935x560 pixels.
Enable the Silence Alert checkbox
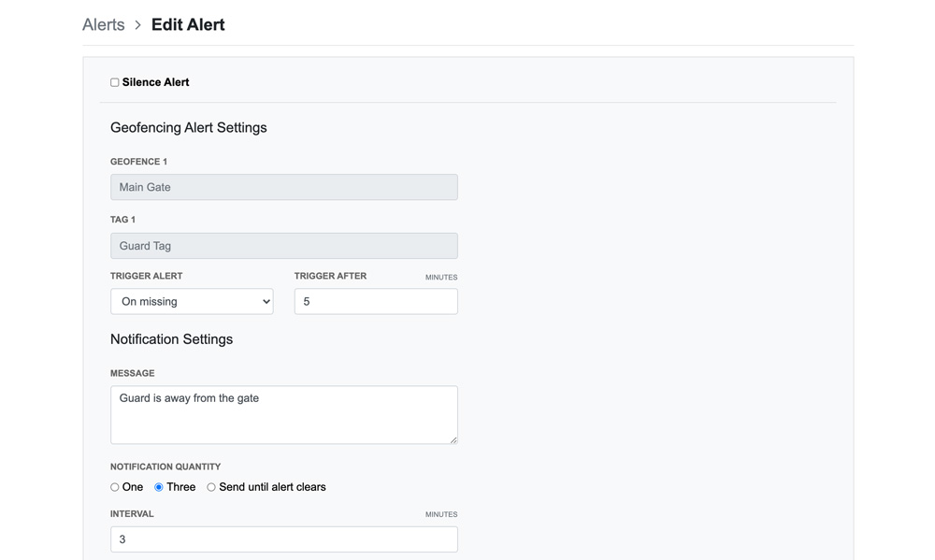114,82
